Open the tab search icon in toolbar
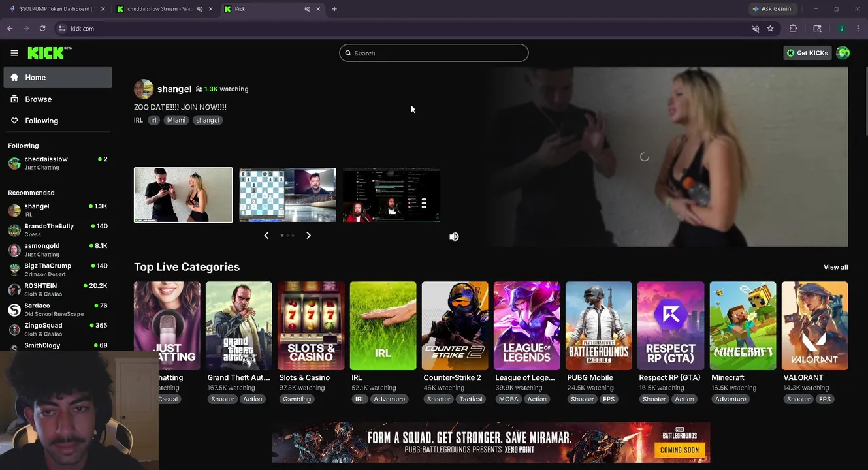The image size is (868, 470). tap(817, 29)
